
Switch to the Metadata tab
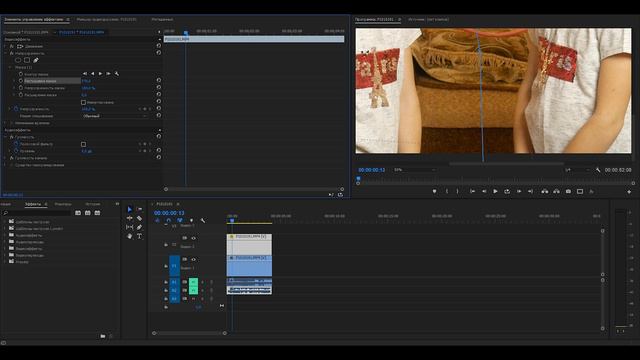[162, 19]
